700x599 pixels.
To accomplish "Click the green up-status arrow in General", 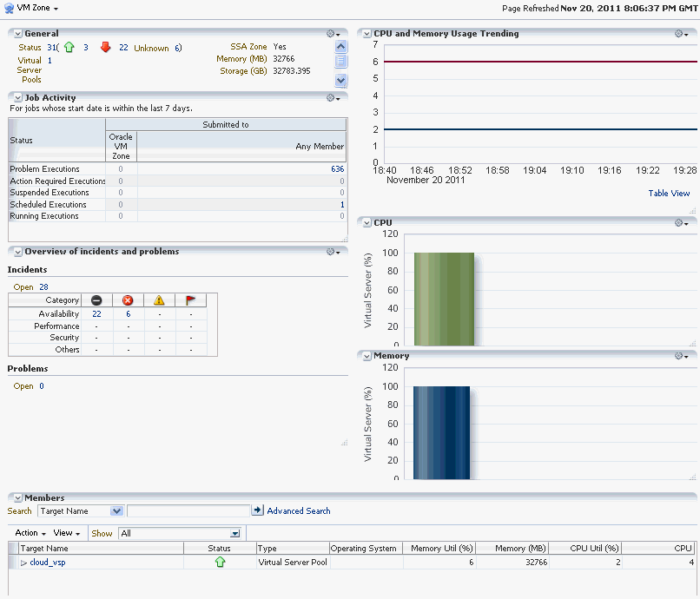I will 69,48.
